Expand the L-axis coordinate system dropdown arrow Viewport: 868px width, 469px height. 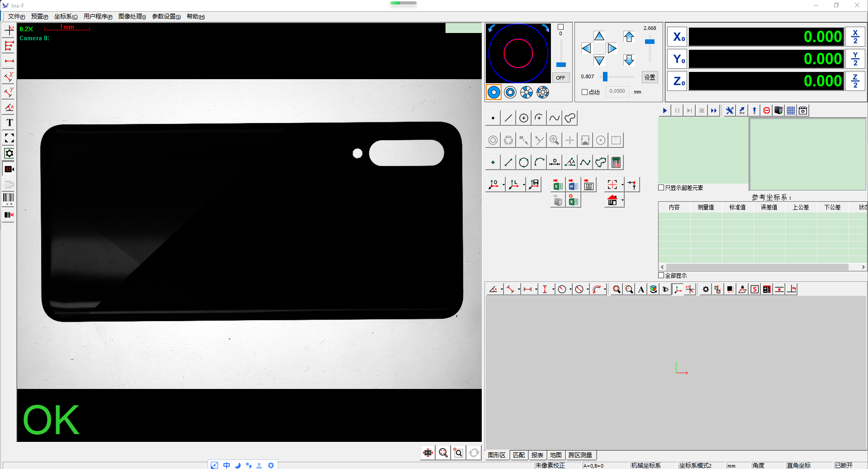point(524,185)
